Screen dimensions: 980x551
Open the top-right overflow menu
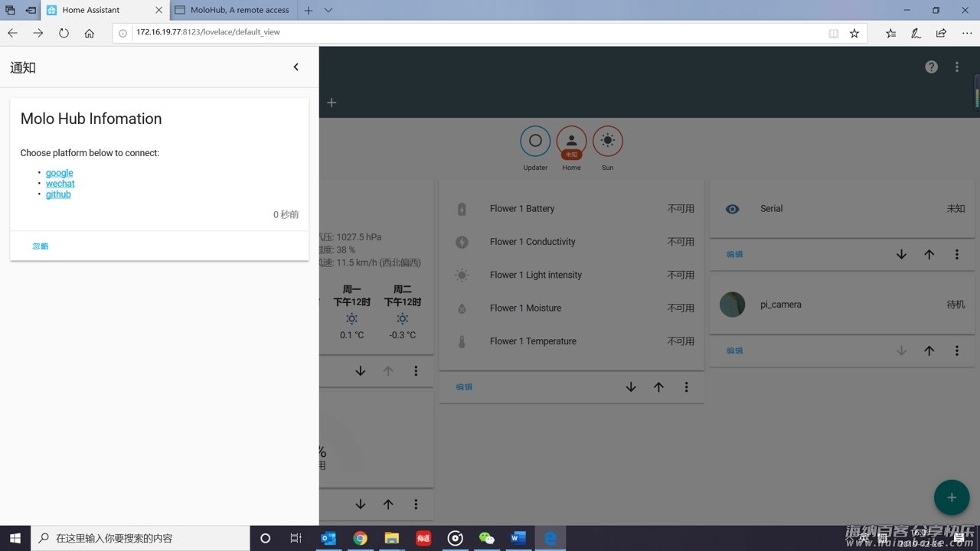[x=956, y=67]
